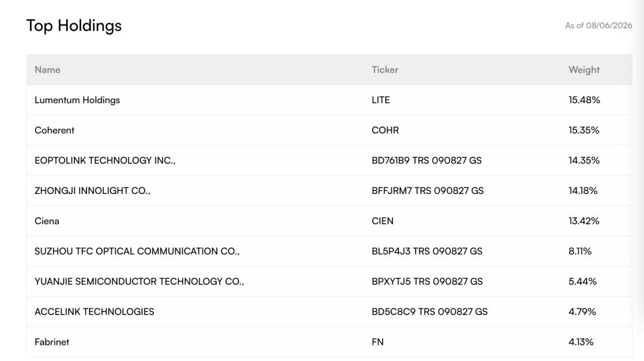The height and width of the screenshot is (361, 644).
Task: Click the 4.79% weight value
Action: pyautogui.click(x=582, y=311)
